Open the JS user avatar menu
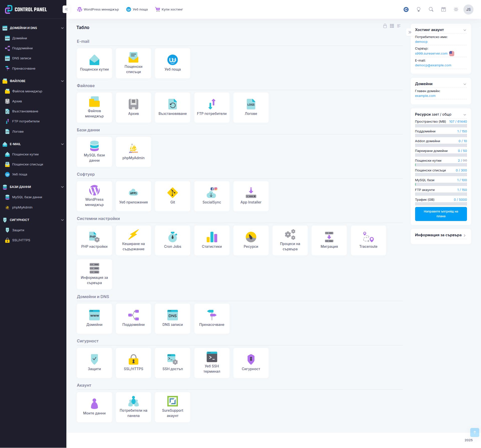The width and height of the screenshot is (481, 448). 468,9
